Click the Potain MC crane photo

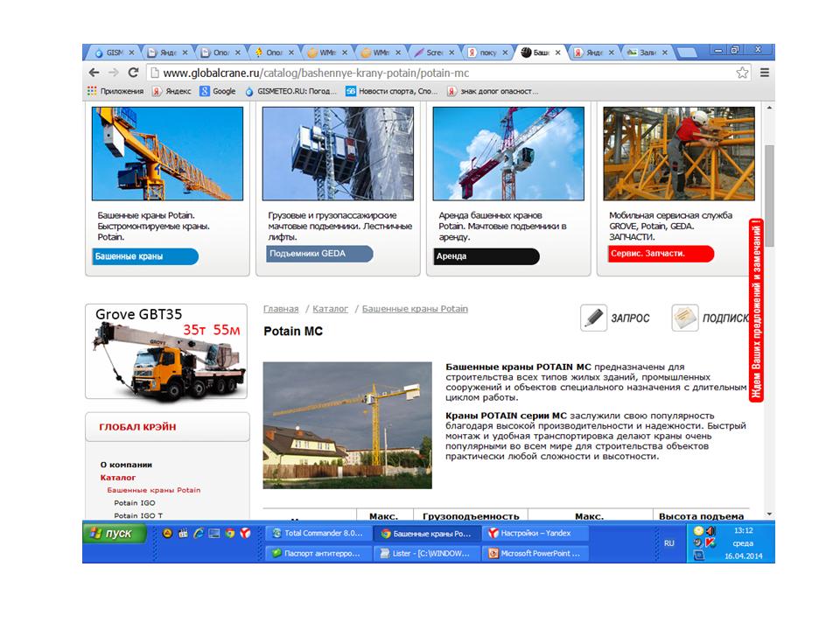click(x=347, y=425)
